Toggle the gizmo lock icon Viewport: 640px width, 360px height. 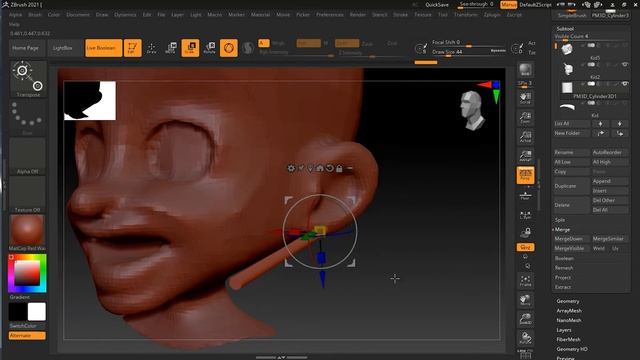click(x=339, y=168)
